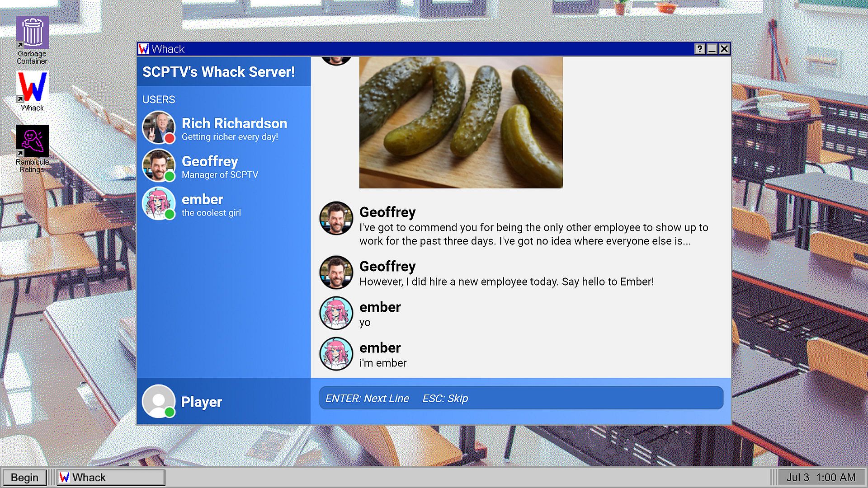
Task: Click the Player profile avatar
Action: point(158,401)
